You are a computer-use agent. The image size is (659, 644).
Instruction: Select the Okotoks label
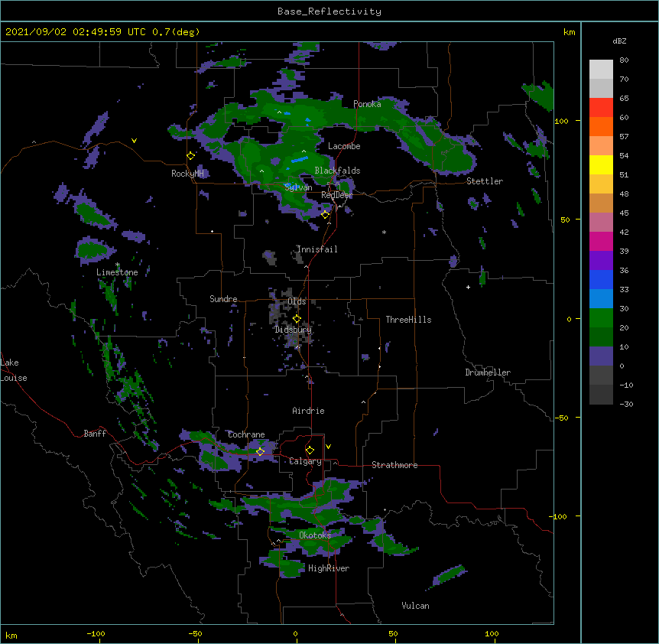(315, 535)
